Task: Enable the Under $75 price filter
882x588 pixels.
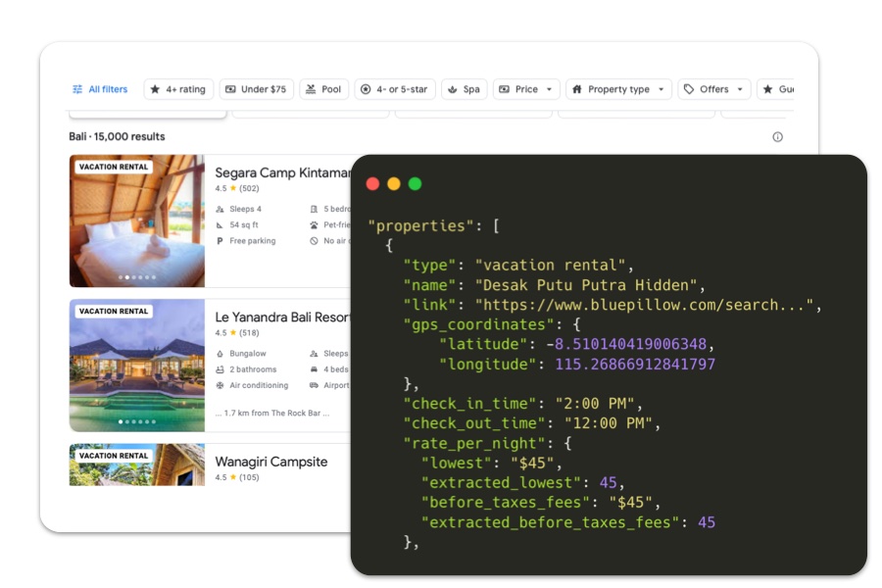Action: [x=257, y=89]
